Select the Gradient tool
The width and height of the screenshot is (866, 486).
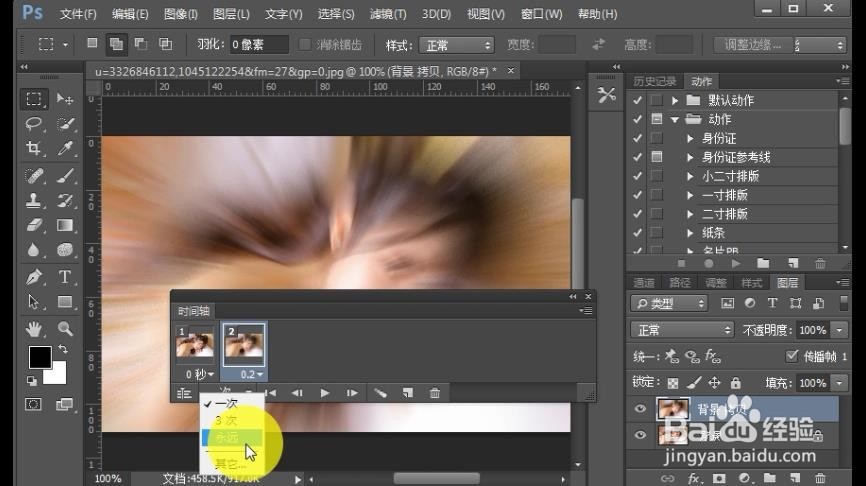pyautogui.click(x=65, y=225)
